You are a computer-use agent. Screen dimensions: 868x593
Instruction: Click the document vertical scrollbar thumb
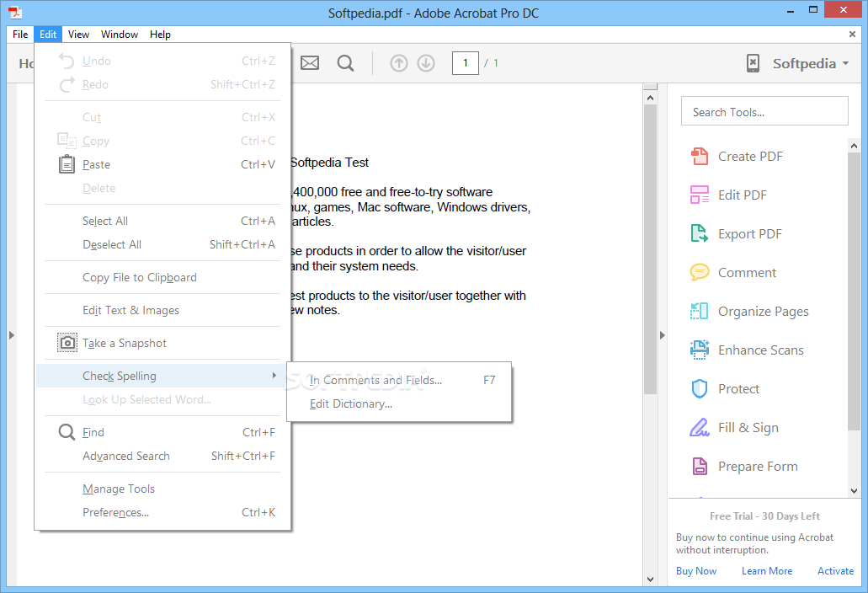651,249
